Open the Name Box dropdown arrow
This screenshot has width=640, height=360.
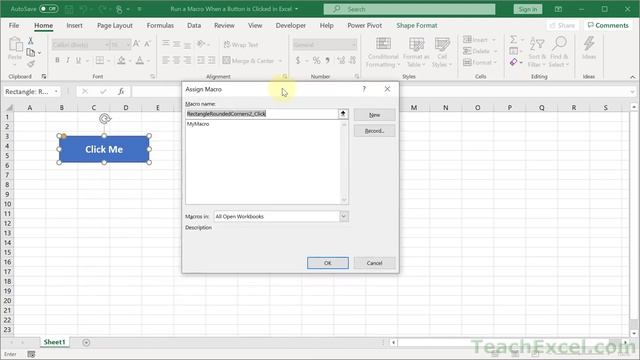coord(56,91)
